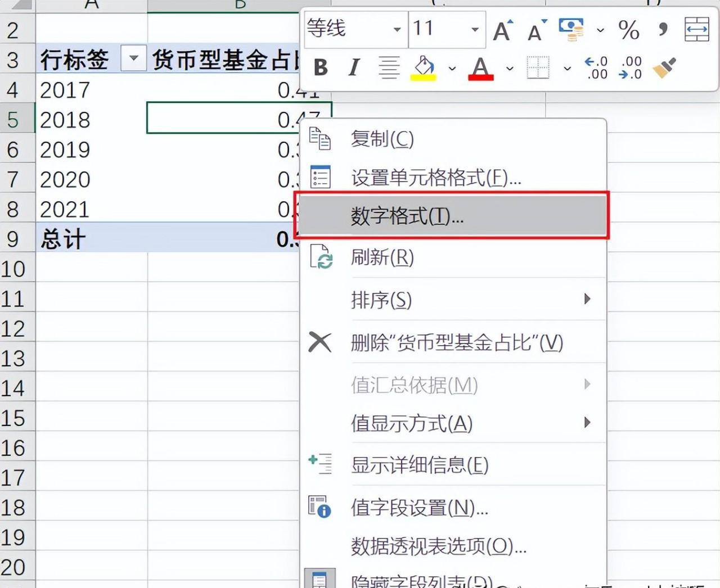
Task: Choose 值字段设置(N)... menu item
Action: pos(453,507)
